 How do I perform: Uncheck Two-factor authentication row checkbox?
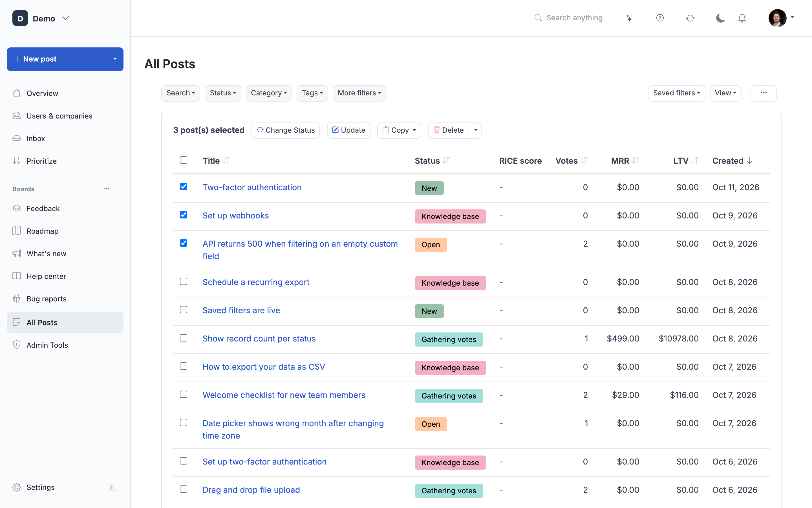[184, 187]
